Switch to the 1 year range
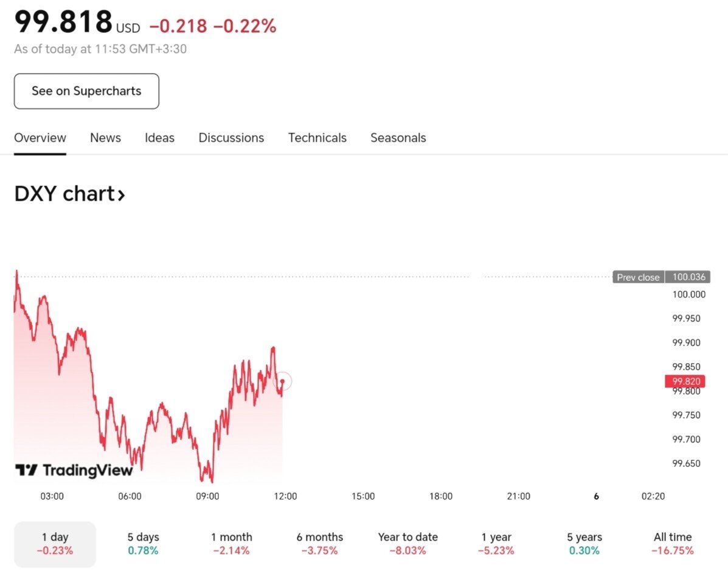 [496, 544]
